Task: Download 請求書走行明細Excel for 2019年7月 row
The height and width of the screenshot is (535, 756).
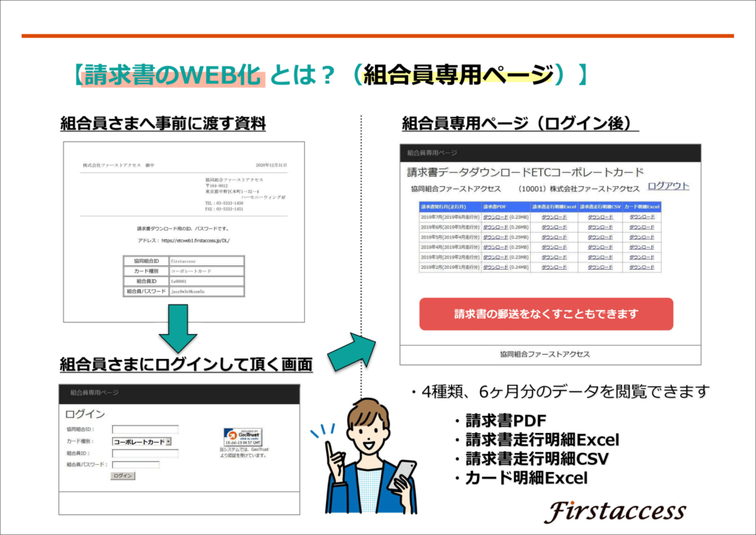Action: 554,217
